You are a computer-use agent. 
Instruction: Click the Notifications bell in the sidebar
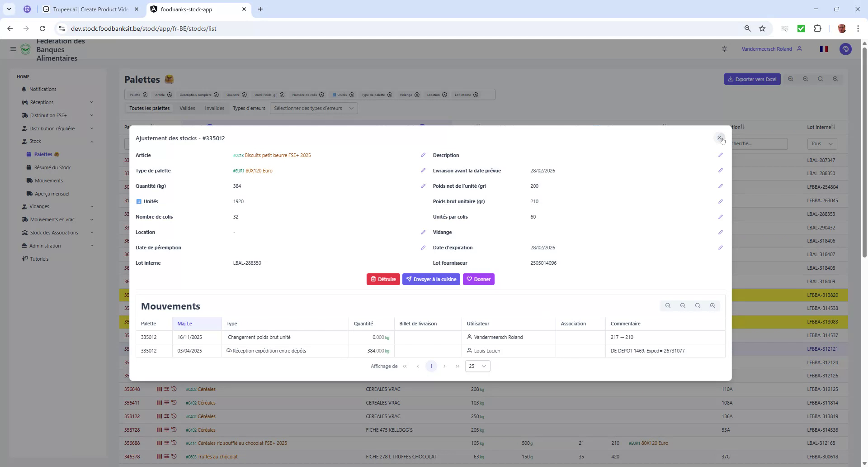43,89
